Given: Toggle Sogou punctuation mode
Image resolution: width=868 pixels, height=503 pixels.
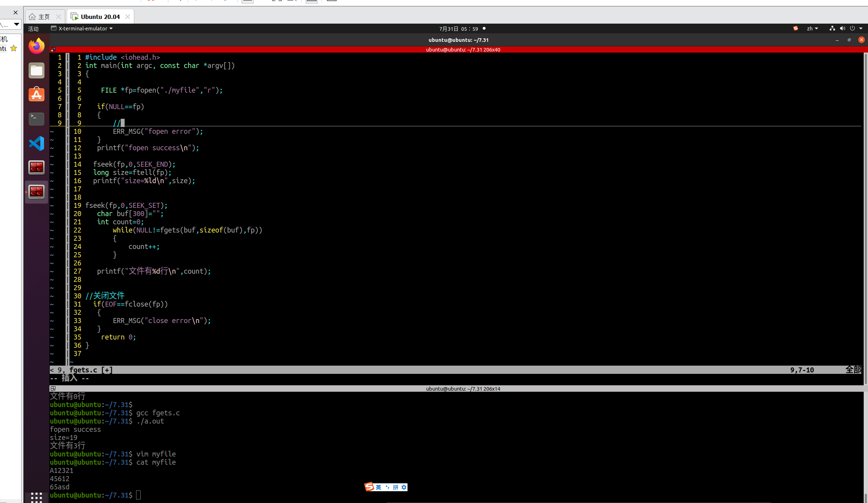Looking at the screenshot, I should 387,487.
